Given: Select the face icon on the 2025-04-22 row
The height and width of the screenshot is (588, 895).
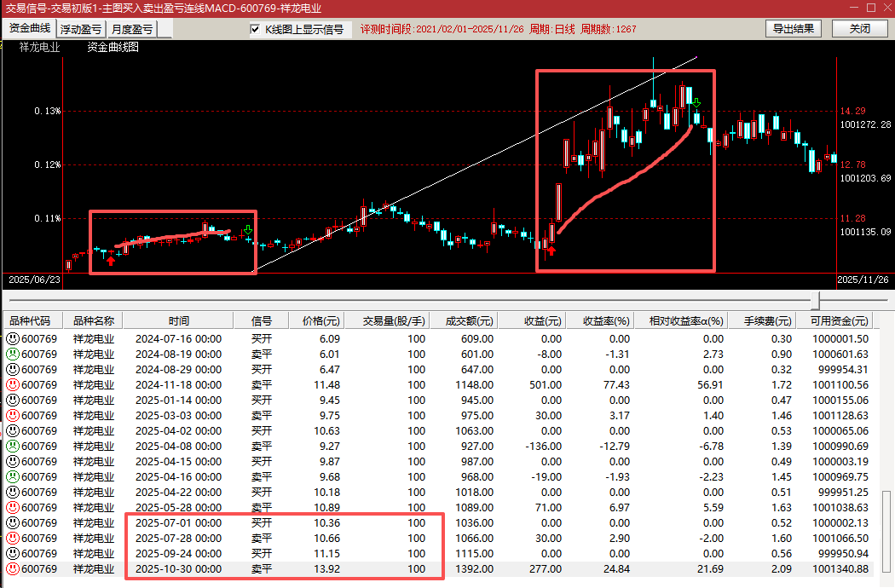Looking at the screenshot, I should point(13,493).
